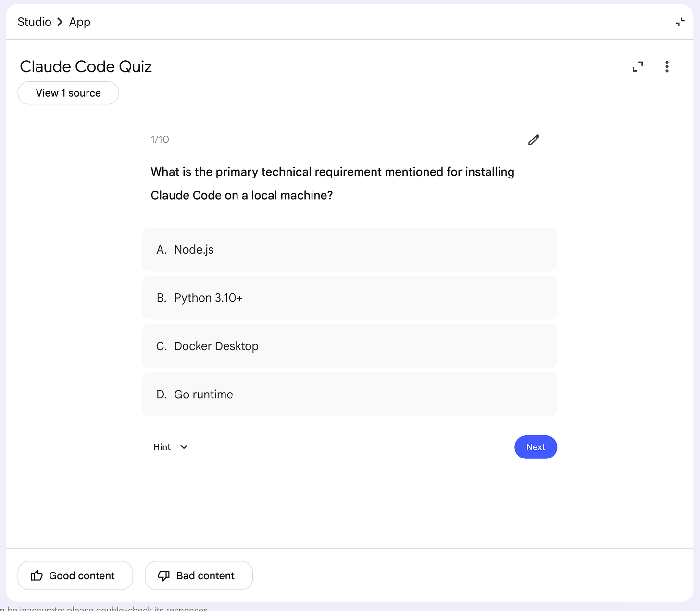Screen dimensions: 700x611
Task: Expand the Hint dropdown
Action: coord(171,447)
